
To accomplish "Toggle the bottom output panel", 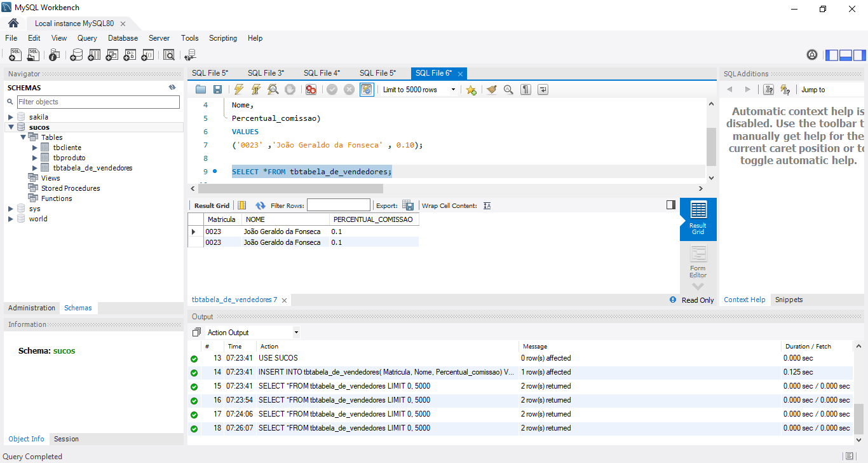I will [845, 55].
